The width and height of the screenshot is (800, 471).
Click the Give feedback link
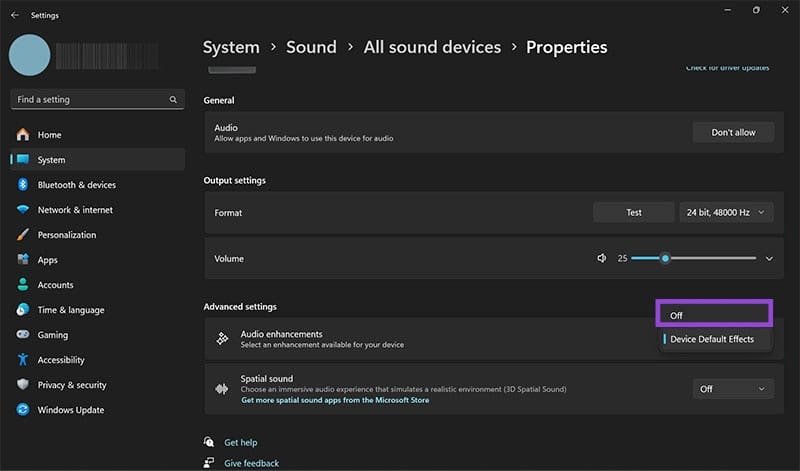[x=252, y=463]
